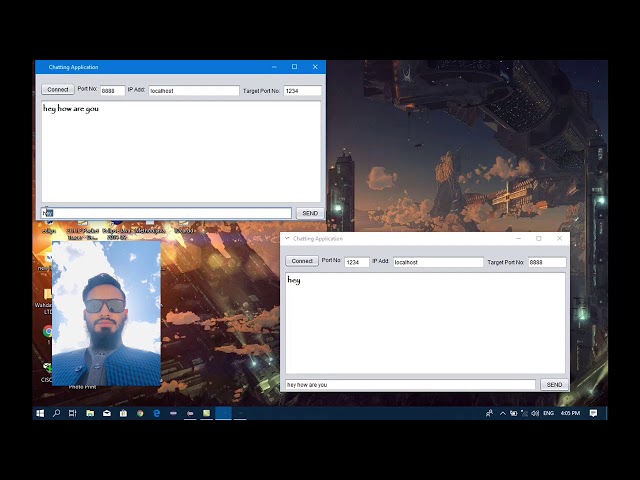Click input field with 'hey how are you'
The width and height of the screenshot is (640, 480).
pos(410,384)
